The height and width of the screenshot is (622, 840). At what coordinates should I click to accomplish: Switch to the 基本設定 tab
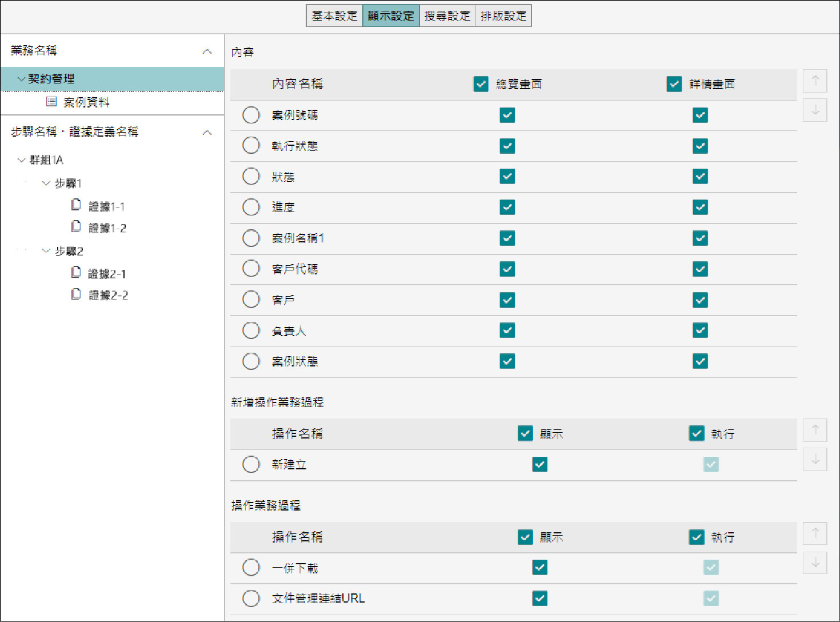tap(334, 16)
